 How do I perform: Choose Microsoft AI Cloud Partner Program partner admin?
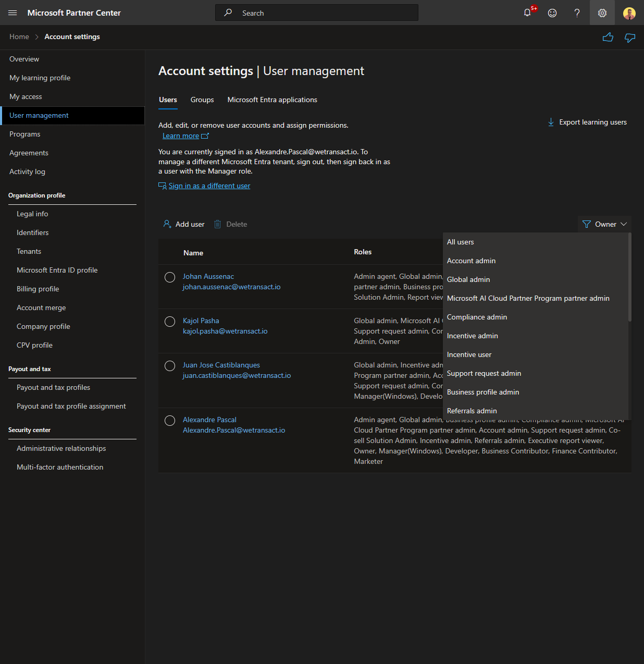536,298
